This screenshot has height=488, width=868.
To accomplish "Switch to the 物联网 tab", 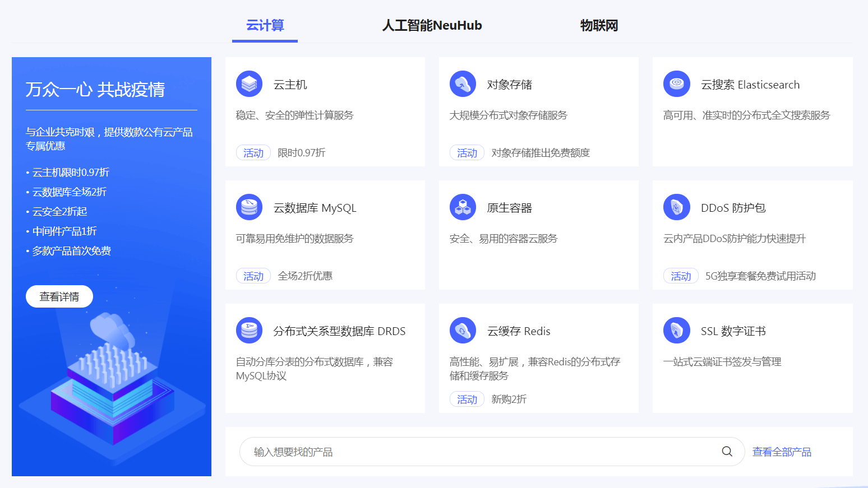I will pos(599,26).
